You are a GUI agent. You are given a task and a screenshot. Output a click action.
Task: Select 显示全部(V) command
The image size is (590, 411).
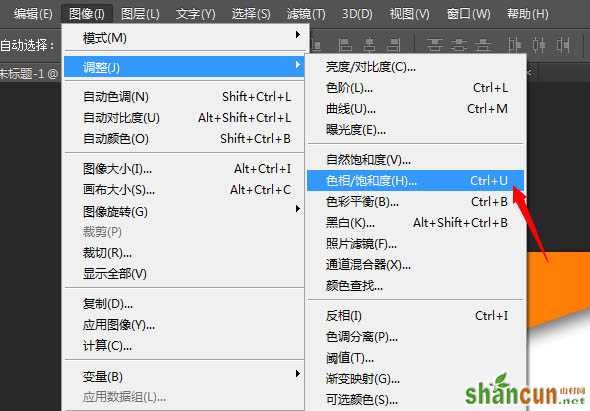tap(184, 274)
